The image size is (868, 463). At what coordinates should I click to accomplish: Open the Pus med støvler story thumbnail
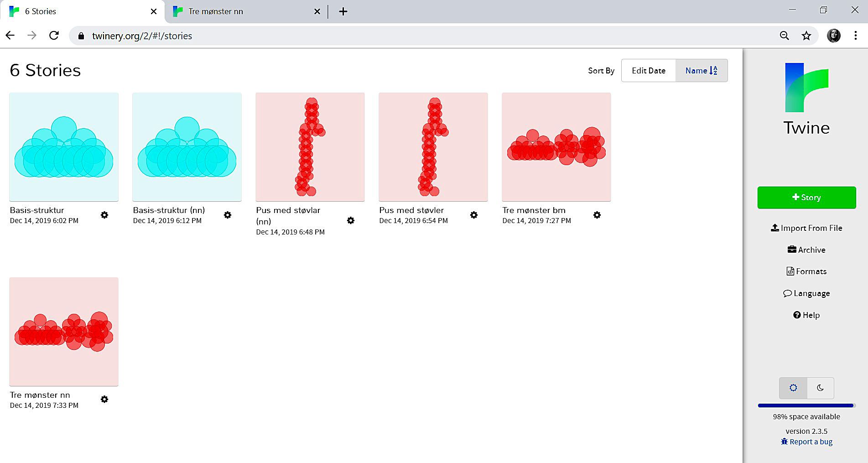[x=433, y=147]
